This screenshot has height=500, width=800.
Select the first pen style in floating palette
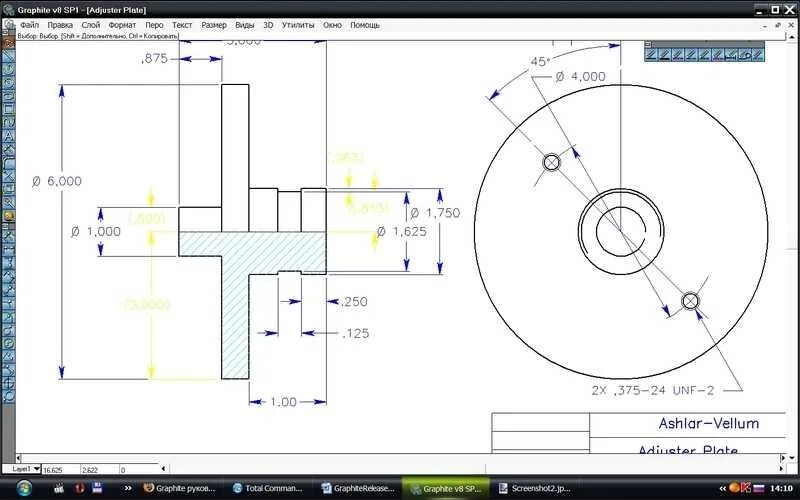coord(651,55)
